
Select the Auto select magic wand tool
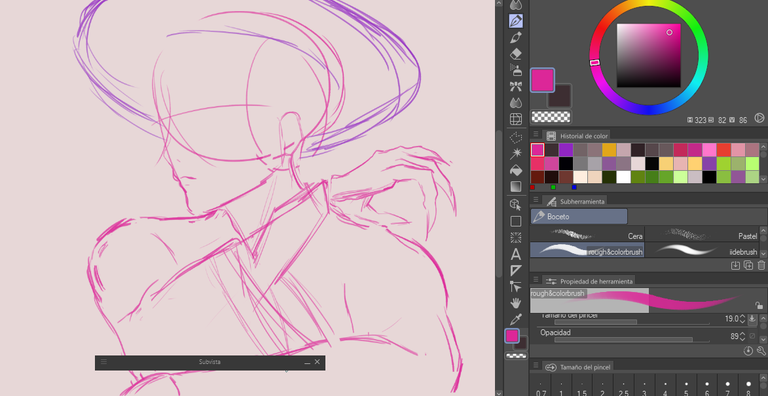515,154
